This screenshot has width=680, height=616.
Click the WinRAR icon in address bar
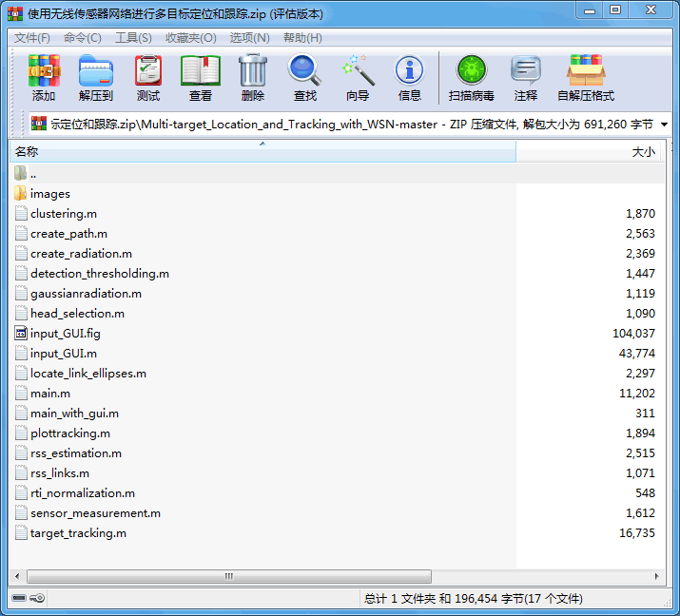39,124
